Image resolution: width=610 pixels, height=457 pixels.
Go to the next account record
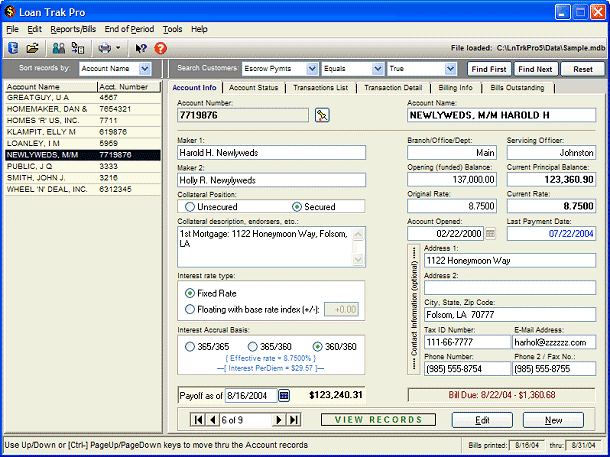pyautogui.click(x=279, y=420)
